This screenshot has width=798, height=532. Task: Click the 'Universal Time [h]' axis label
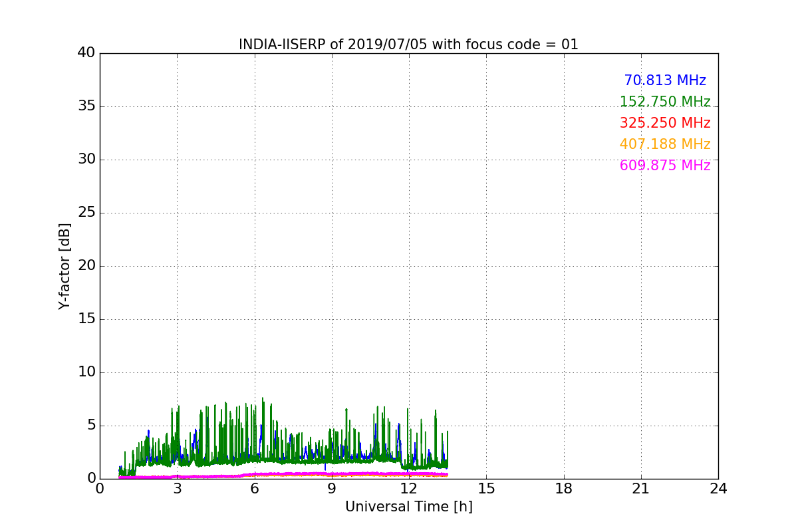click(x=409, y=507)
